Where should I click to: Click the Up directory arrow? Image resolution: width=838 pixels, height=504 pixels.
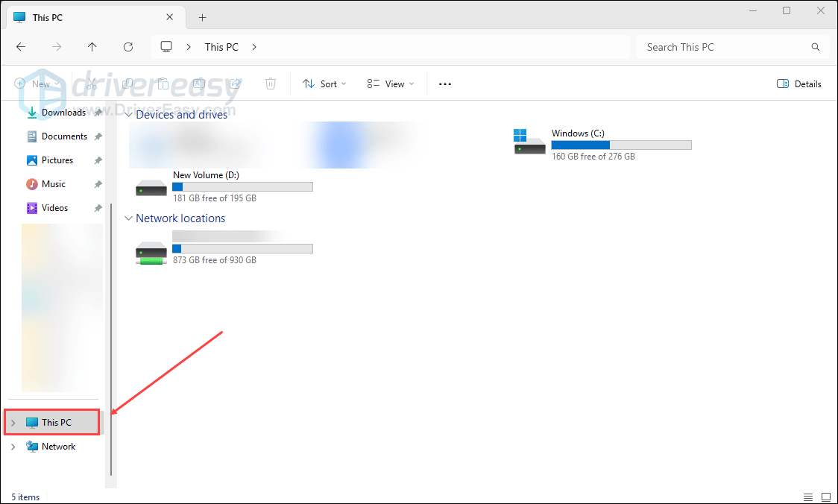(92, 47)
